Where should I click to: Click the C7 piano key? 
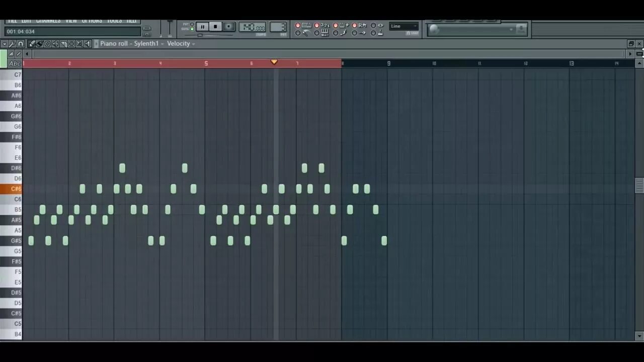coord(11,75)
